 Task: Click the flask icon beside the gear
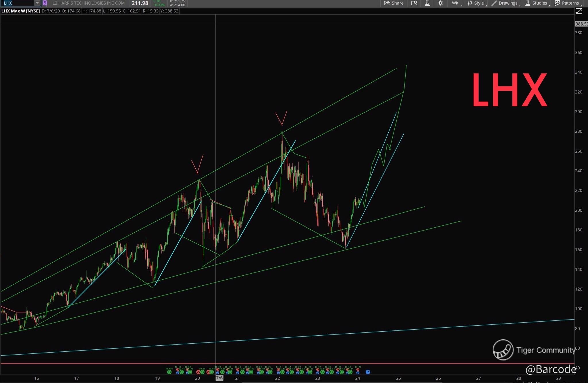point(427,3)
